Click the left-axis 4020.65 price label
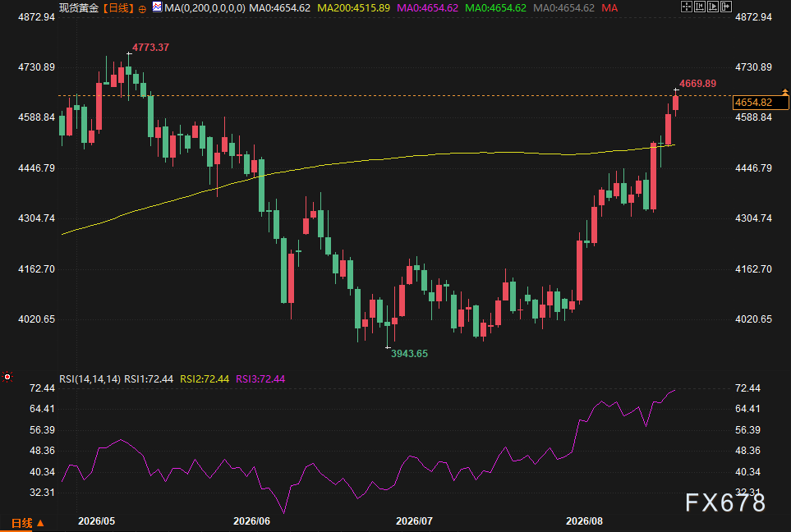This screenshot has width=791, height=532. [x=36, y=319]
